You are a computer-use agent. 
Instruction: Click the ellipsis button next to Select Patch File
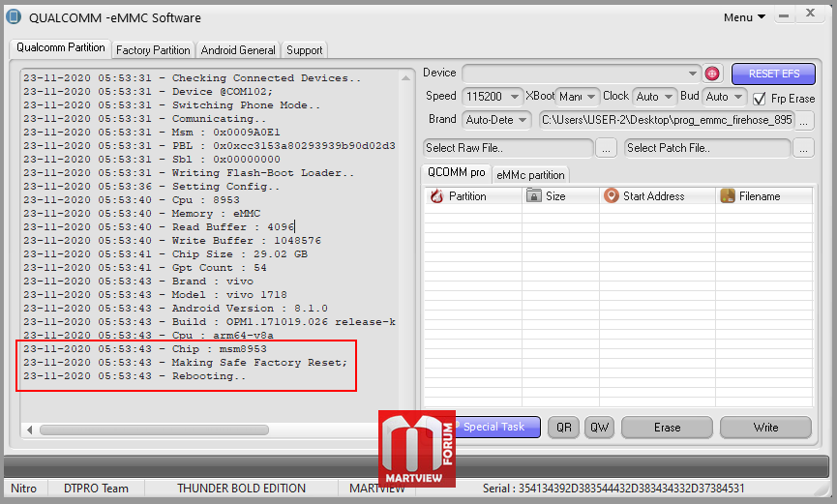pos(803,148)
